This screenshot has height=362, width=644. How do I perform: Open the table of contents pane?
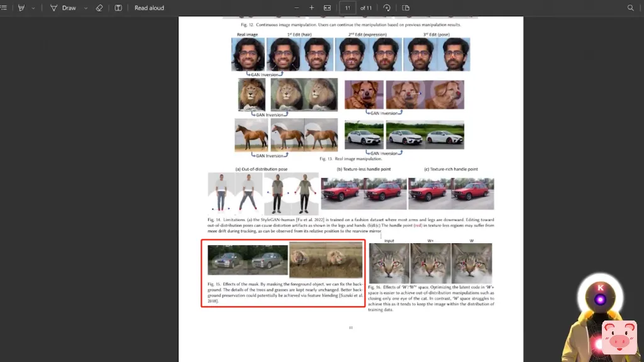pyautogui.click(x=4, y=8)
